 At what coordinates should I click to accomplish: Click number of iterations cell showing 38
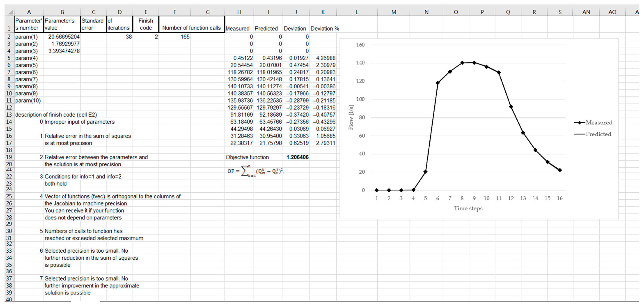[x=119, y=37]
